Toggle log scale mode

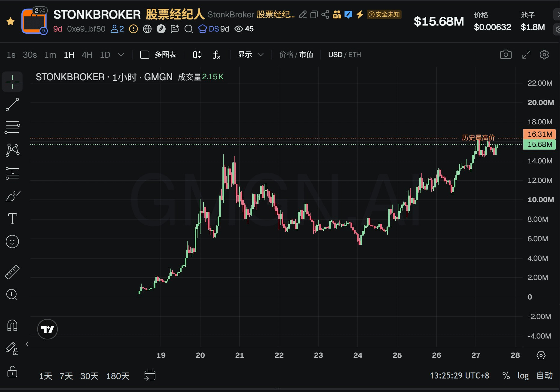pos(523,375)
